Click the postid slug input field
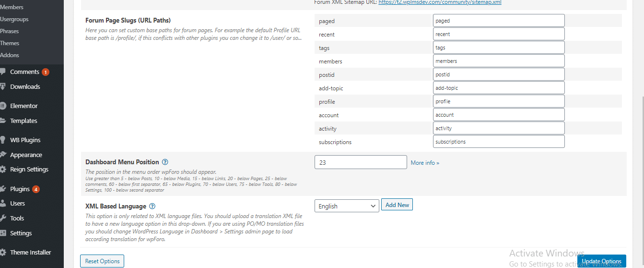 (x=499, y=74)
